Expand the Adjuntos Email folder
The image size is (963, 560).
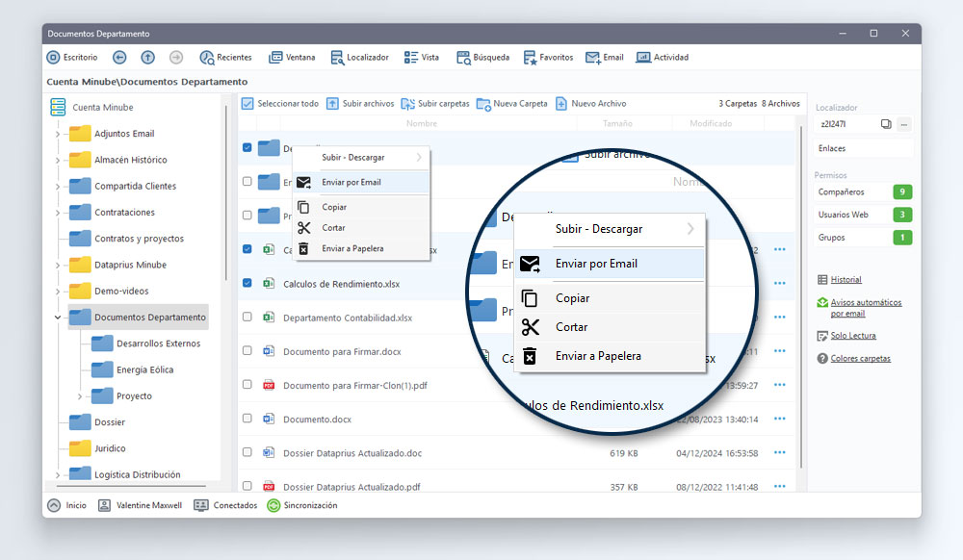click(x=58, y=134)
